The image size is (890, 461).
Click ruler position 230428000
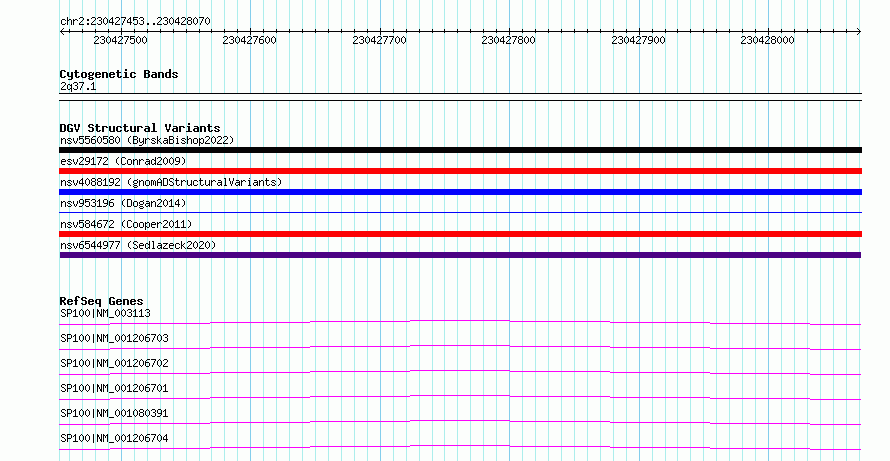pos(767,40)
